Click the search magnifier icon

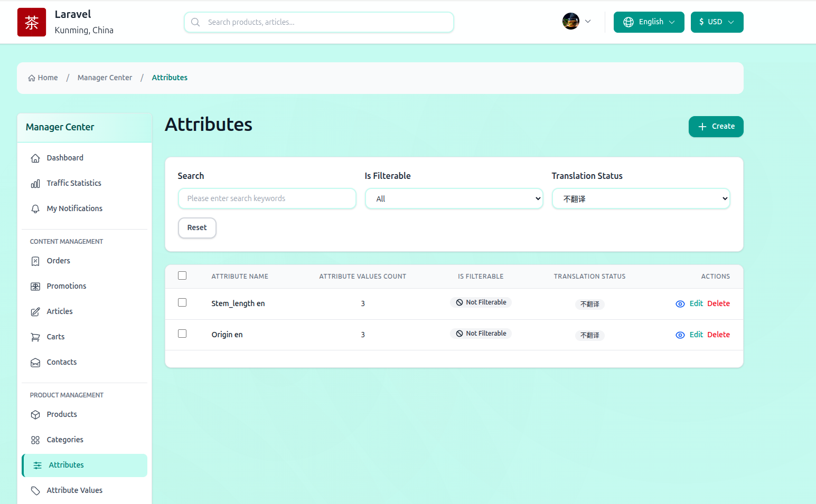(x=195, y=22)
